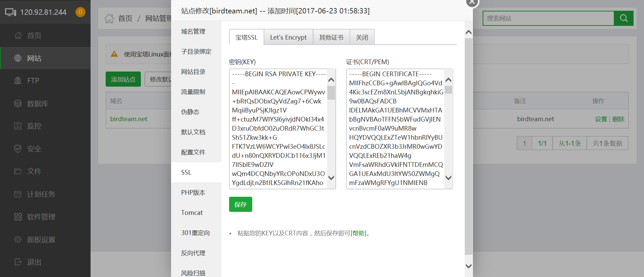644x277 pixels.
Task: Click the gear icon for 面板设置
Action: 18,239
